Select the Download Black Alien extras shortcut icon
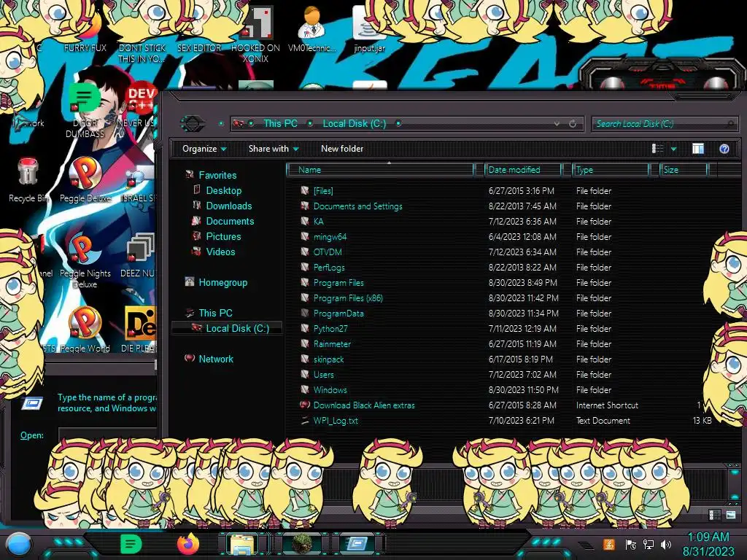747x560 pixels. coord(305,405)
